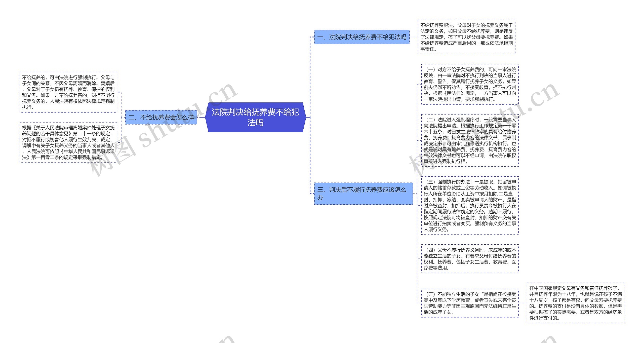
Task: Click the note starting 在中国国家规定父母有义务
Action: click(x=575, y=303)
